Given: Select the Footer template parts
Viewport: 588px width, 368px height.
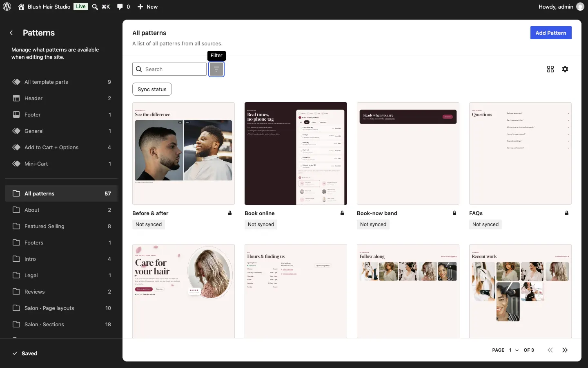Looking at the screenshot, I should pyautogui.click(x=61, y=114).
